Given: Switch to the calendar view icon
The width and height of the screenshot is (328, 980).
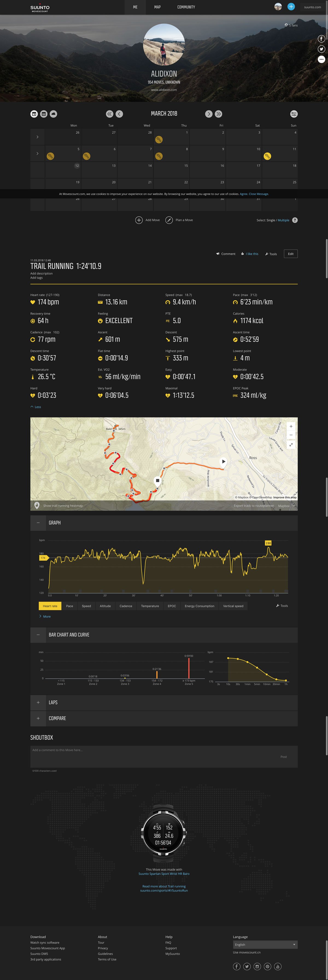Looking at the screenshot, I should tap(34, 114).
